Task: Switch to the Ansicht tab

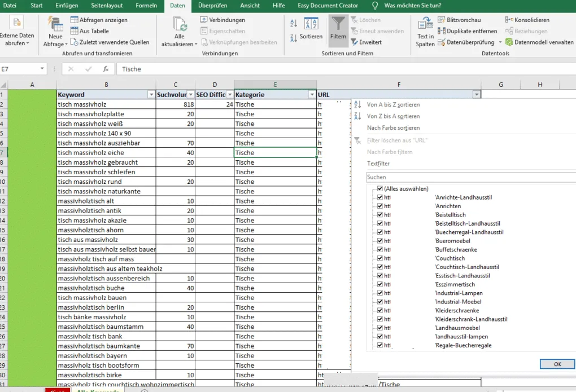Action: [250, 6]
